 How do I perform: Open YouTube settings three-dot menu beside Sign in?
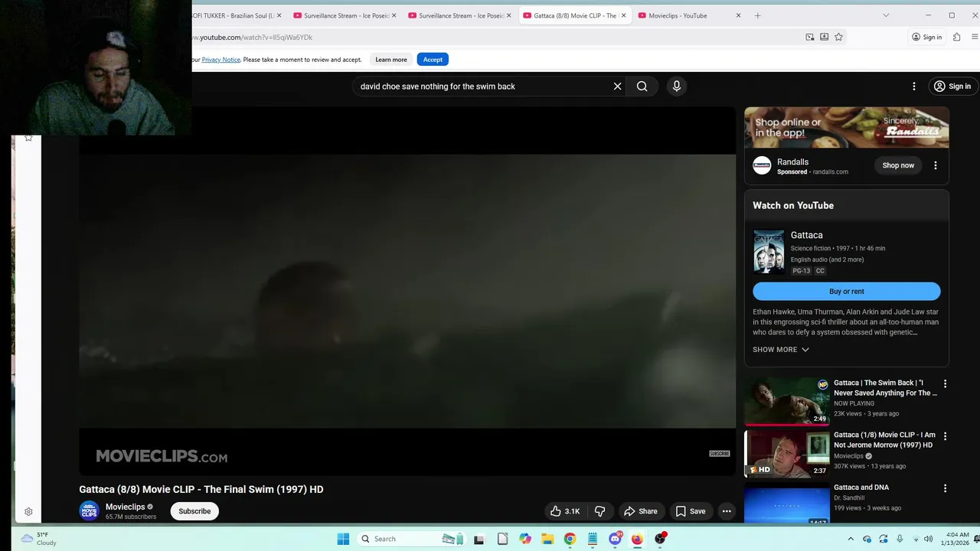(913, 86)
